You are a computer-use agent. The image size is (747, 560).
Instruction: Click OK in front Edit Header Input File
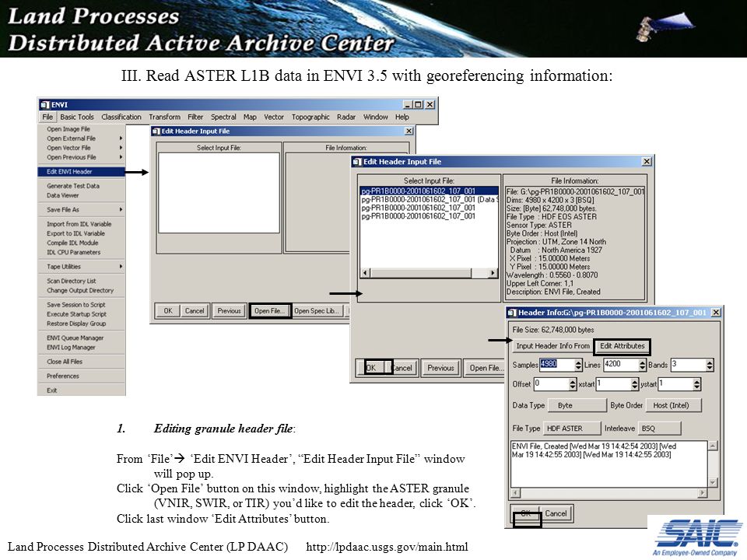click(372, 368)
